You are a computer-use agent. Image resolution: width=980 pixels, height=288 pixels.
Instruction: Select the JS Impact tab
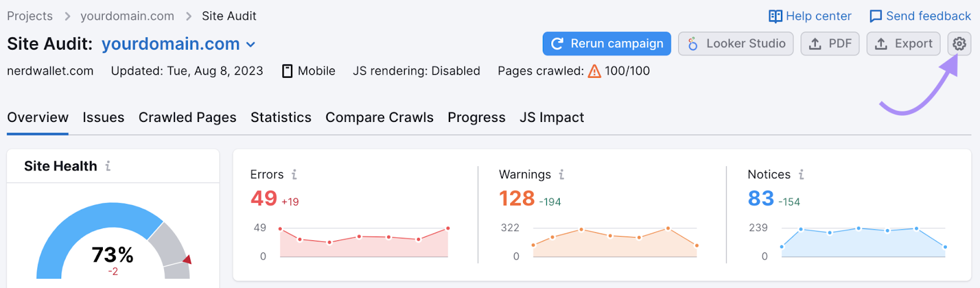pos(551,118)
